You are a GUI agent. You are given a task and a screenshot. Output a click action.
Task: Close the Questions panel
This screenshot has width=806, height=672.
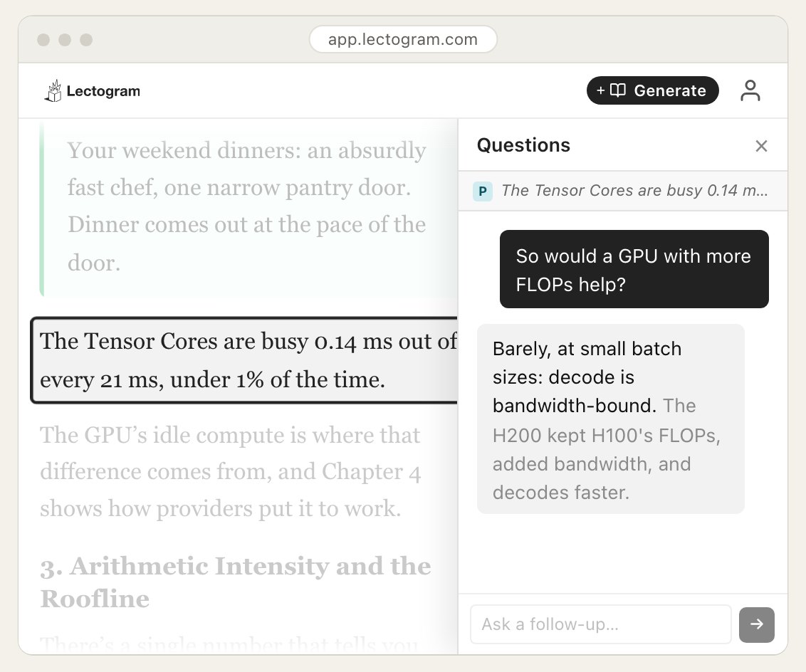tap(761, 146)
